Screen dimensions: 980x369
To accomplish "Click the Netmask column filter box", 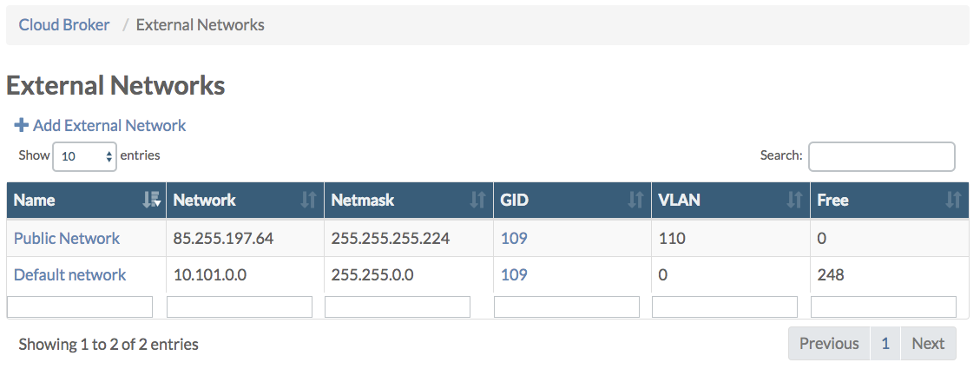I will (x=398, y=306).
